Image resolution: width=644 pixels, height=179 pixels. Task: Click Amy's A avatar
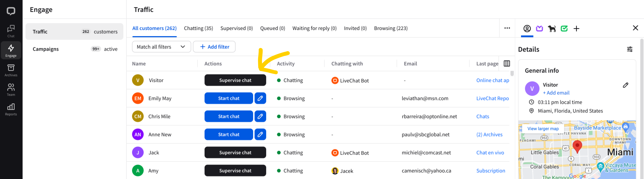click(138, 171)
